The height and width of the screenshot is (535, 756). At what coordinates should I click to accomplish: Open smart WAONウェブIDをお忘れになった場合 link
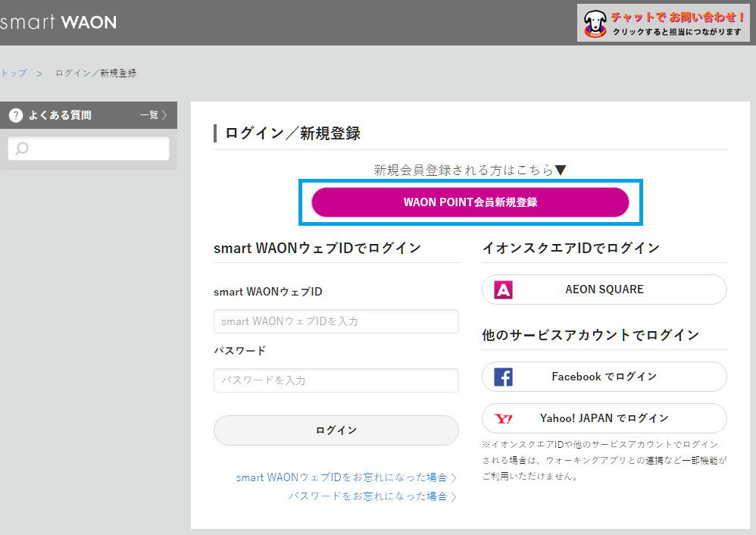click(x=345, y=477)
